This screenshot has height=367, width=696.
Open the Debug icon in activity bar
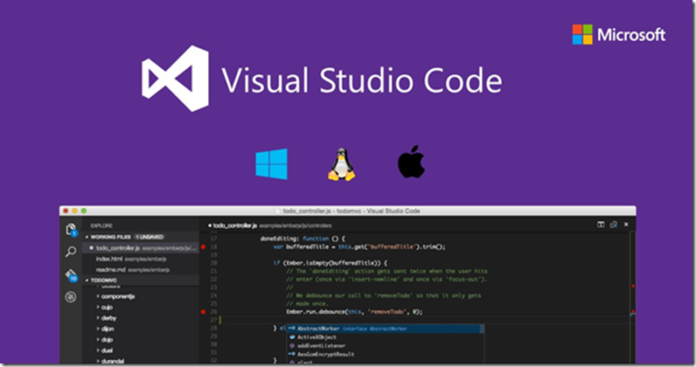(71, 297)
